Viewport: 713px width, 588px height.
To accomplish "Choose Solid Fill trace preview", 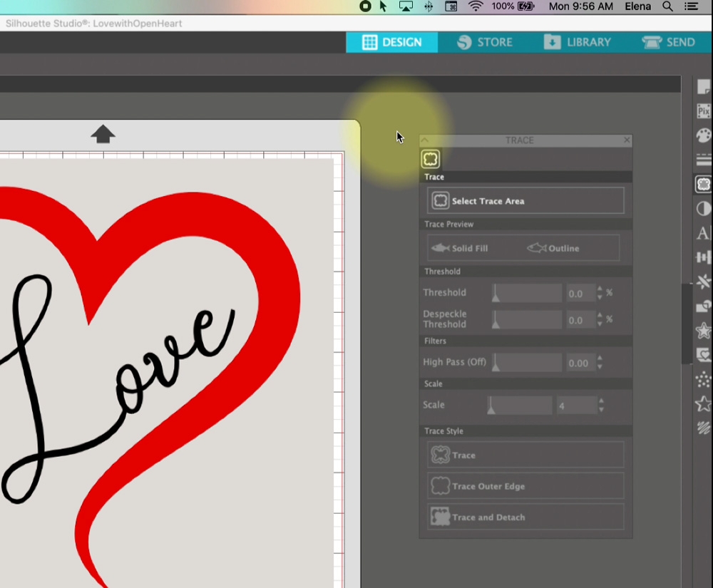I will click(x=459, y=248).
